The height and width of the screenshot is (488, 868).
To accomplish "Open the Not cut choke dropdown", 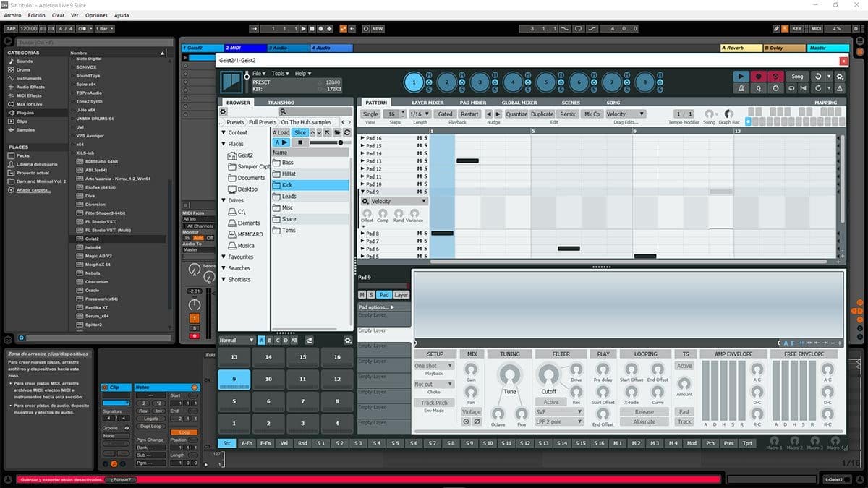I will [x=434, y=385].
